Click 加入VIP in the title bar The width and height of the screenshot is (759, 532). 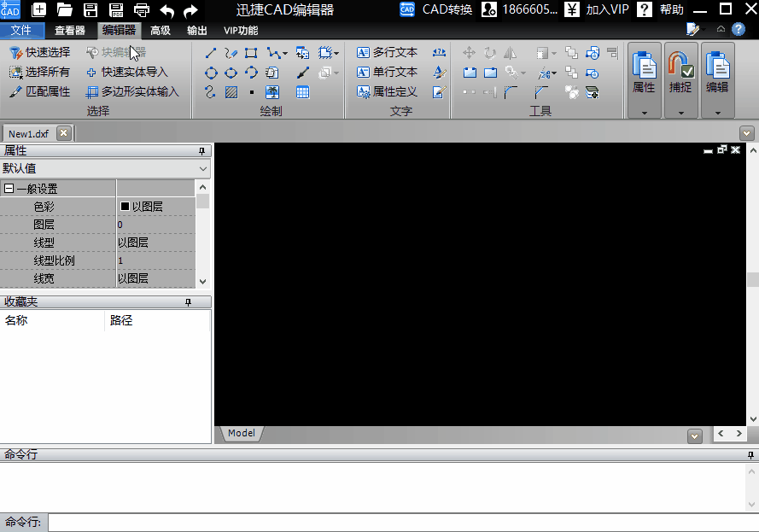(x=597, y=9)
